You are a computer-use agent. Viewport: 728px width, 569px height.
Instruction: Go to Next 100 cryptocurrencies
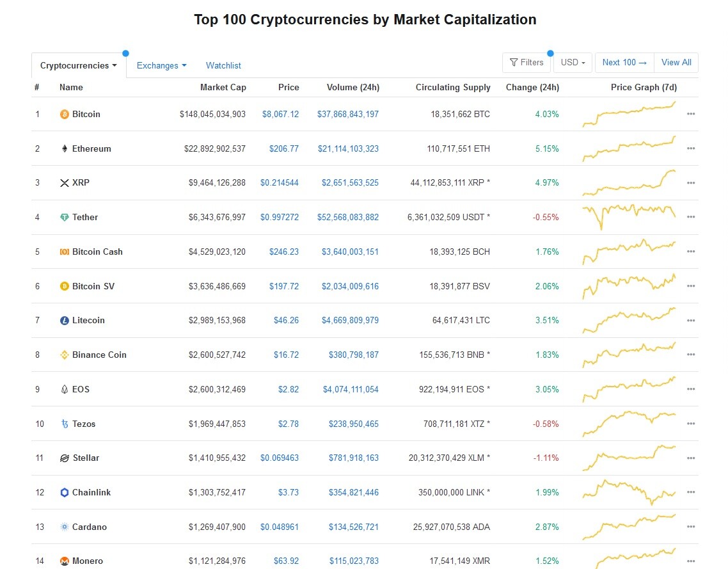point(624,63)
